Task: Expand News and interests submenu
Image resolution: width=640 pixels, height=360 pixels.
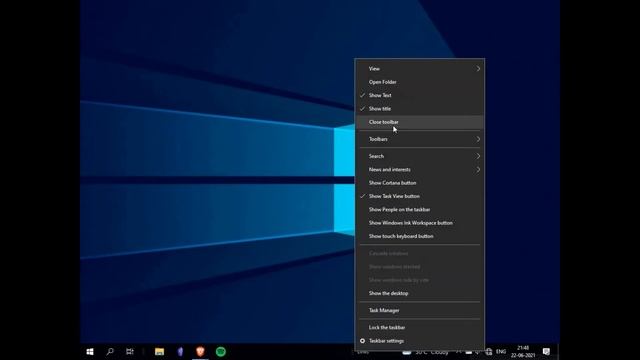Action: coord(420,169)
